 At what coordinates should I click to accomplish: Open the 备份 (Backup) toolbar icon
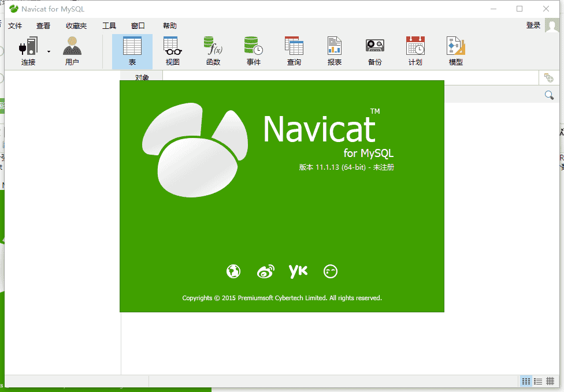pos(374,51)
